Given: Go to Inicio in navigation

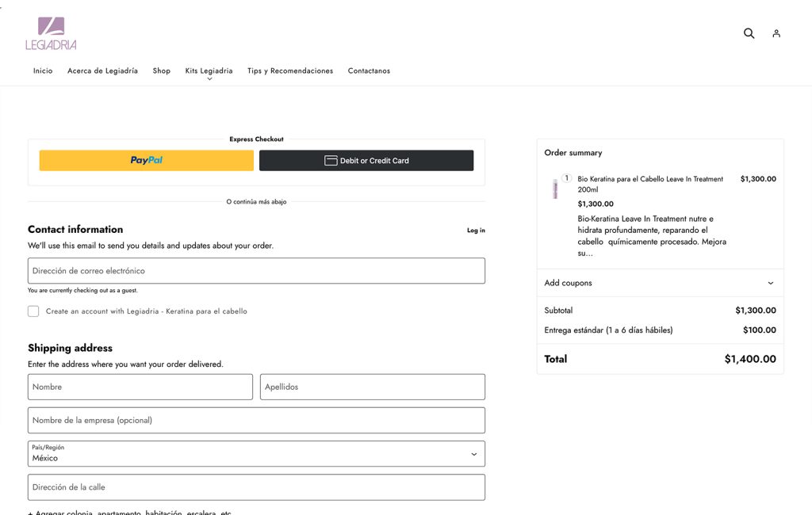Looking at the screenshot, I should (43, 71).
